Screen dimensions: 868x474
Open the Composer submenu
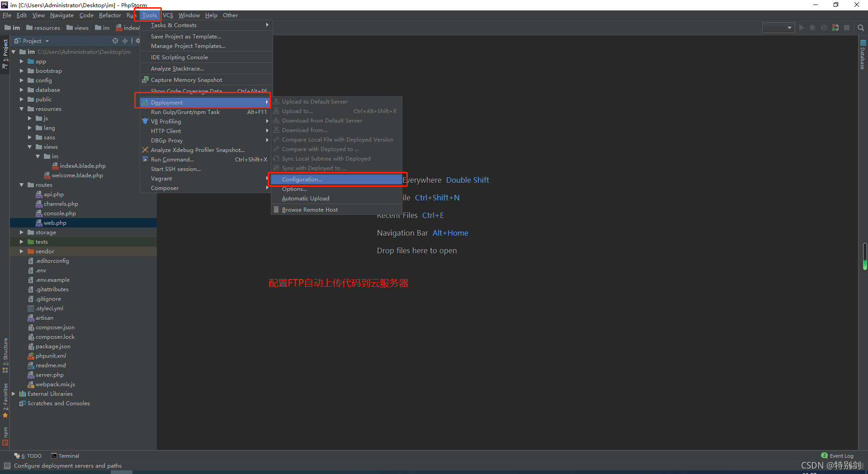pyautogui.click(x=206, y=188)
